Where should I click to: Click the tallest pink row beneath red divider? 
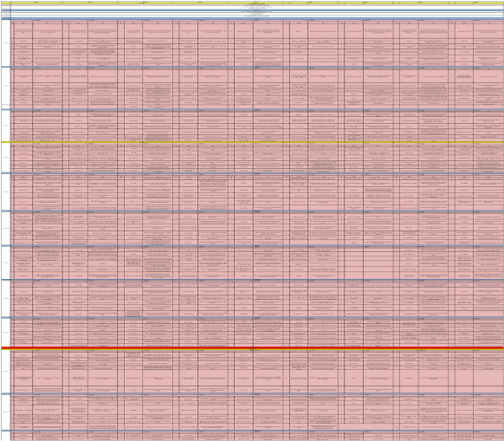pos(257,378)
